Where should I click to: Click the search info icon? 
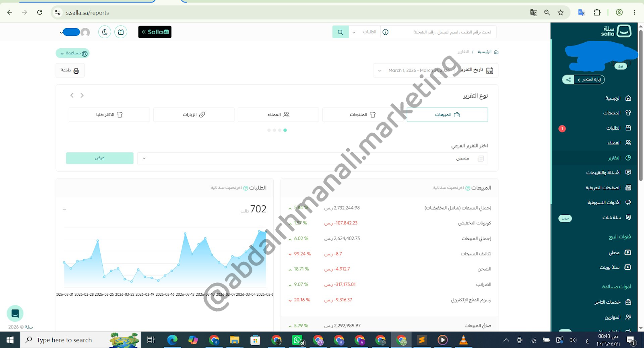tap(386, 32)
